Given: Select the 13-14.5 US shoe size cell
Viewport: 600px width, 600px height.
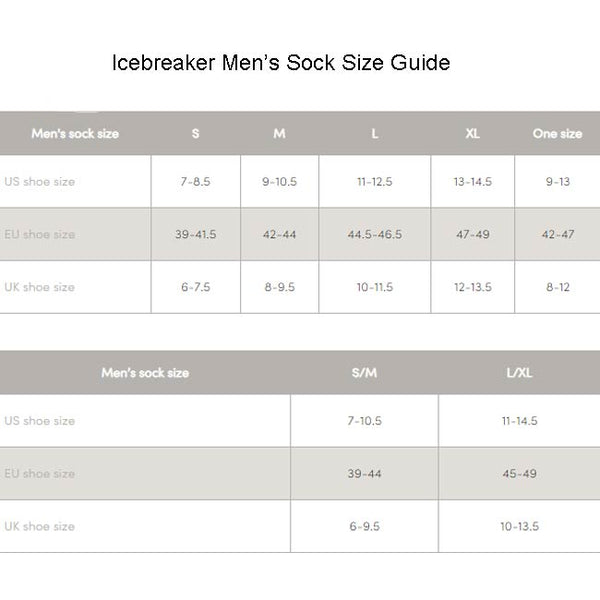Looking at the screenshot, I should 472,182.
